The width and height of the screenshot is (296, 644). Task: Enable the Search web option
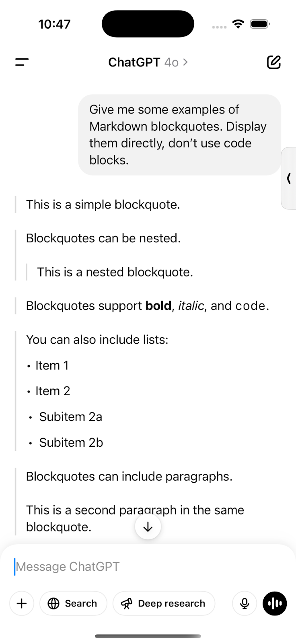click(x=73, y=603)
